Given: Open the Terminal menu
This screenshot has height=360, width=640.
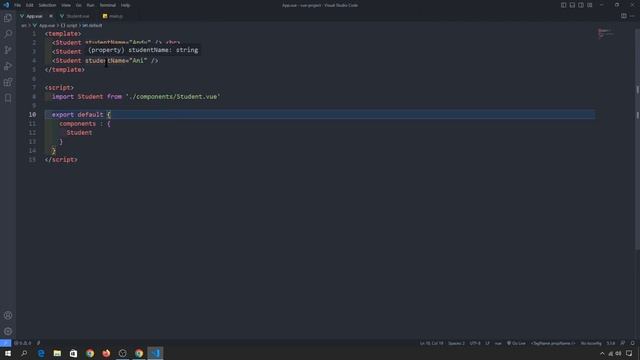Looking at the screenshot, I should [108, 5].
